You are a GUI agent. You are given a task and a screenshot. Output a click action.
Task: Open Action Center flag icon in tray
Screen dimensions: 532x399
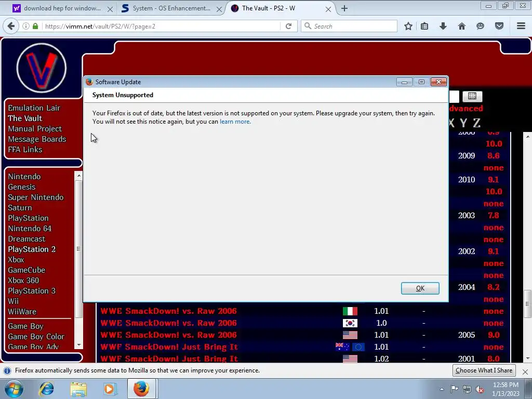[454, 389]
